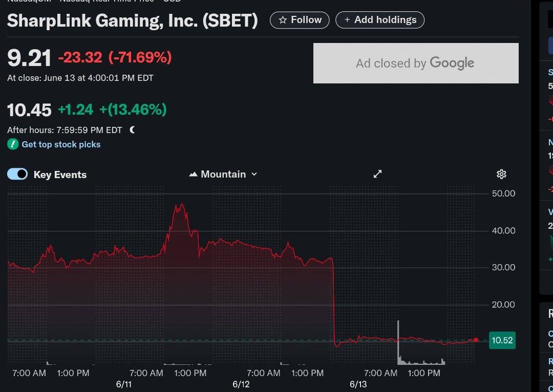Click the 10.52 current price label
This screenshot has width=553, height=392.
[502, 340]
